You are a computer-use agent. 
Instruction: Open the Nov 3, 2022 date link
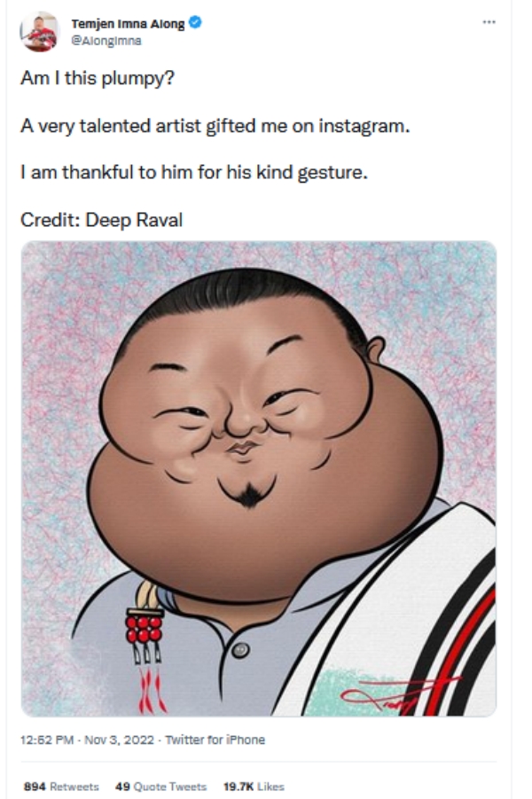click(x=119, y=740)
